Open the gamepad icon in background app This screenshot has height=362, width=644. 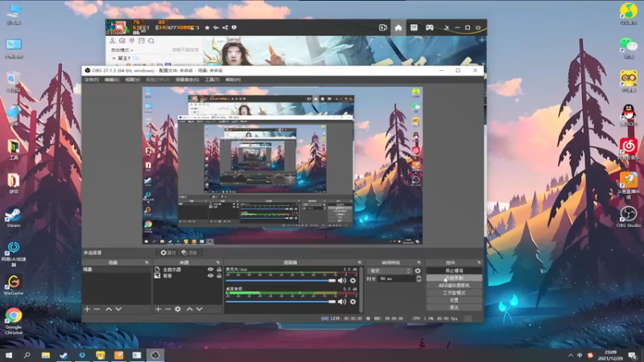429,27
